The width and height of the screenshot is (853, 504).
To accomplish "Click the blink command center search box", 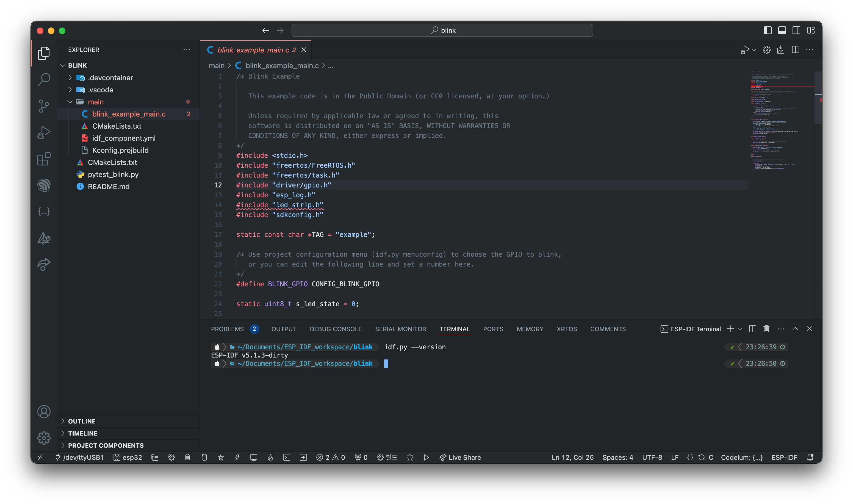I will pyautogui.click(x=442, y=30).
